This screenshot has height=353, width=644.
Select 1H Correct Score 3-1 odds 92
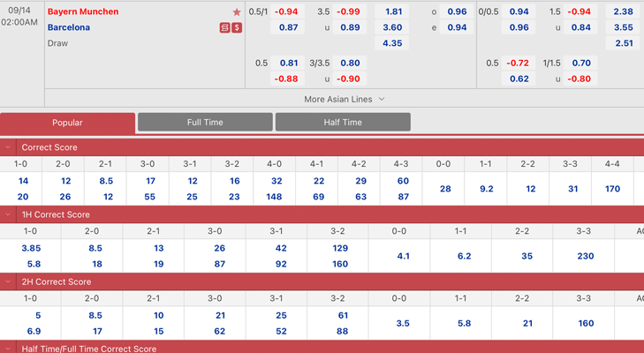click(x=281, y=264)
